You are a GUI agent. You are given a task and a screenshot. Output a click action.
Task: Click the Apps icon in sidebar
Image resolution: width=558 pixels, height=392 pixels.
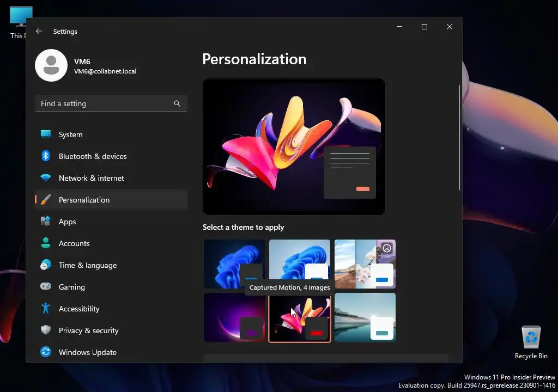[x=46, y=221]
